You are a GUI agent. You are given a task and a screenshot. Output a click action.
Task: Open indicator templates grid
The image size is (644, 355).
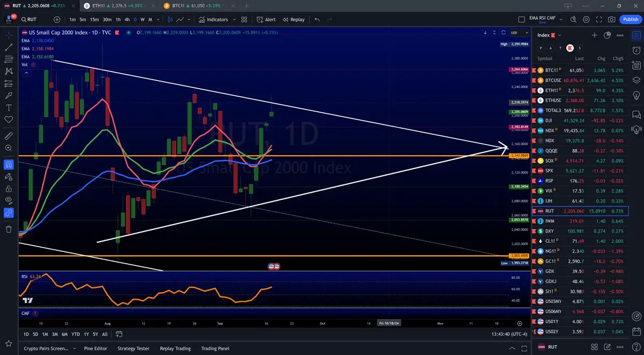pyautogui.click(x=244, y=19)
